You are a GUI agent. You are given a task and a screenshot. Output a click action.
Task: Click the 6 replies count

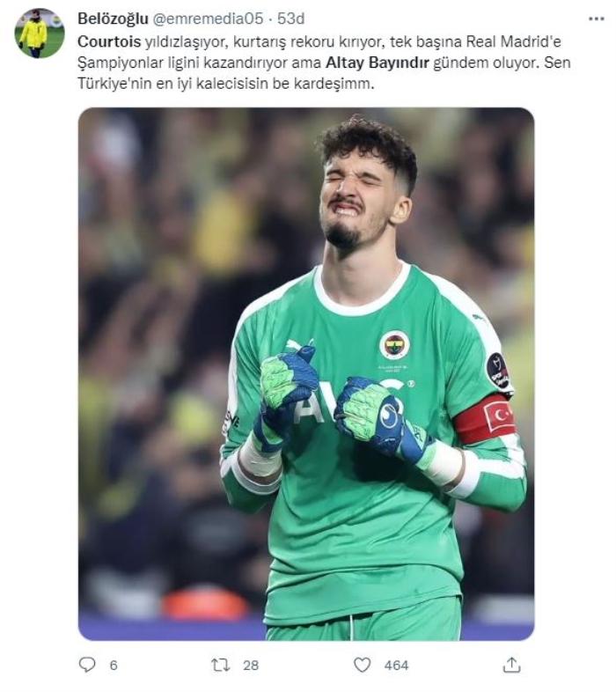(114, 665)
